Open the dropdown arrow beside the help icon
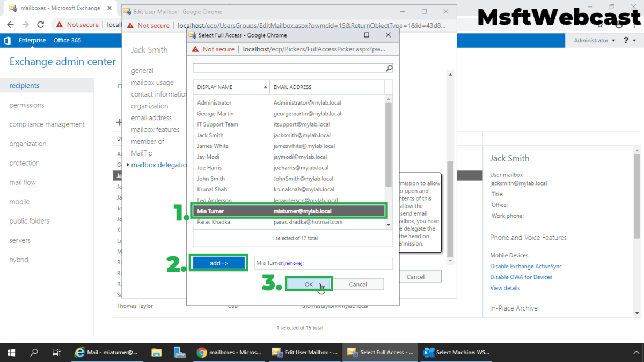 634,40
